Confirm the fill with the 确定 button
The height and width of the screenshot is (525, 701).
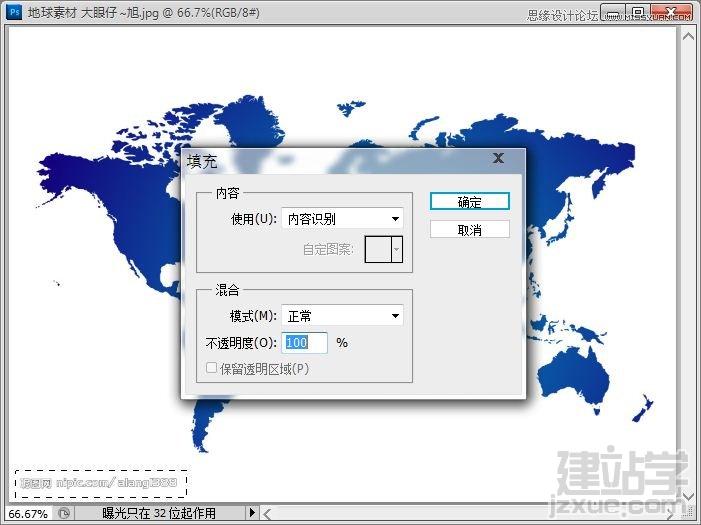pyautogui.click(x=469, y=202)
